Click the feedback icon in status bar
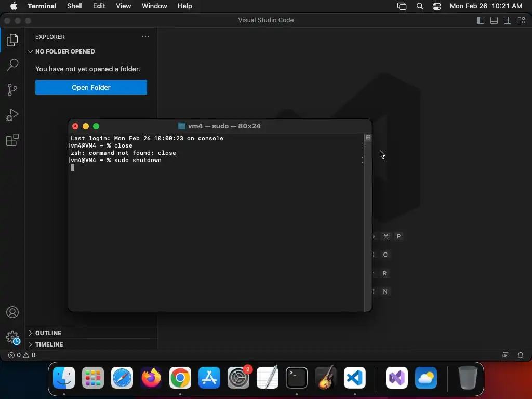The image size is (532, 399). pyautogui.click(x=505, y=355)
